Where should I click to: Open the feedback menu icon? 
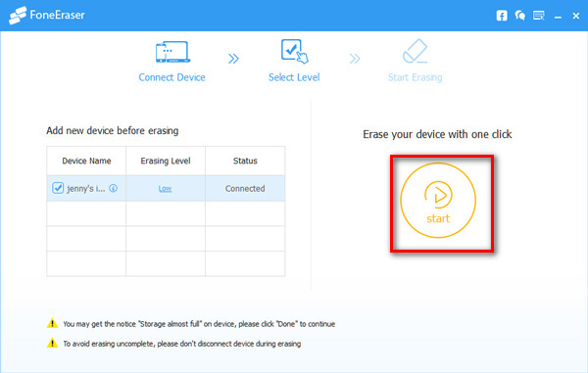point(539,16)
